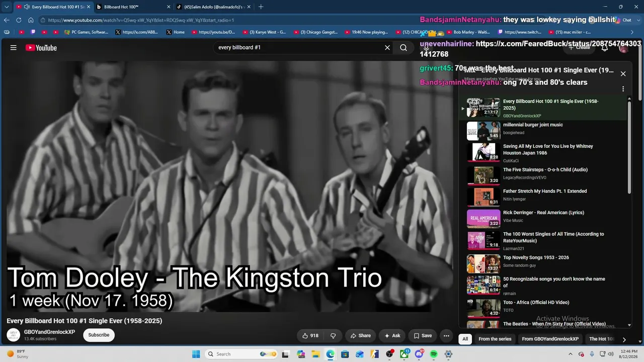
Task: Play The 100 Worst Singles of All Time
Action: tap(543, 241)
